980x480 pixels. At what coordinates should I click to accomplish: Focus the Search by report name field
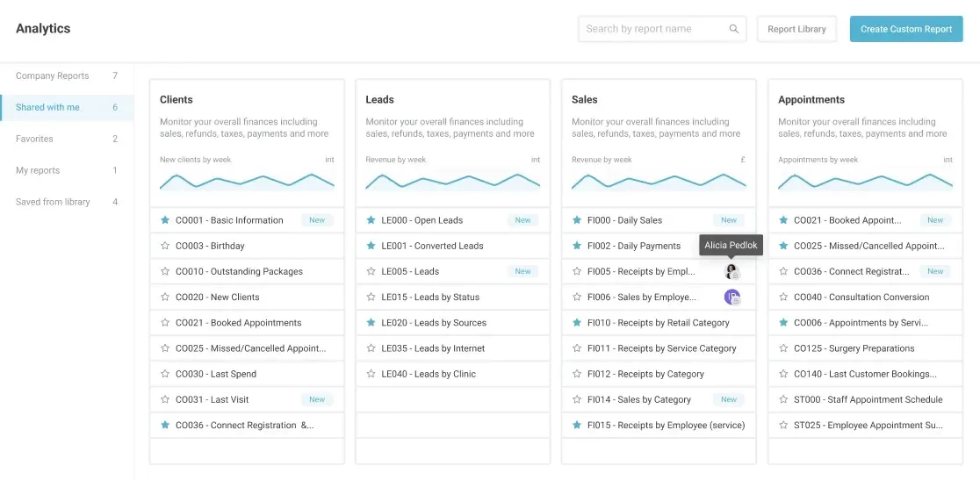[x=654, y=29]
